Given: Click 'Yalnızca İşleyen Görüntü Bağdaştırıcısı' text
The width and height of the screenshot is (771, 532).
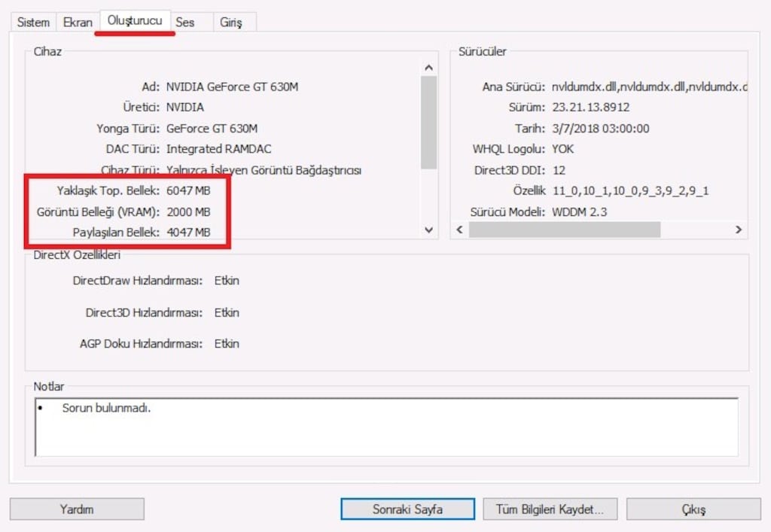Looking at the screenshot, I should [264, 171].
